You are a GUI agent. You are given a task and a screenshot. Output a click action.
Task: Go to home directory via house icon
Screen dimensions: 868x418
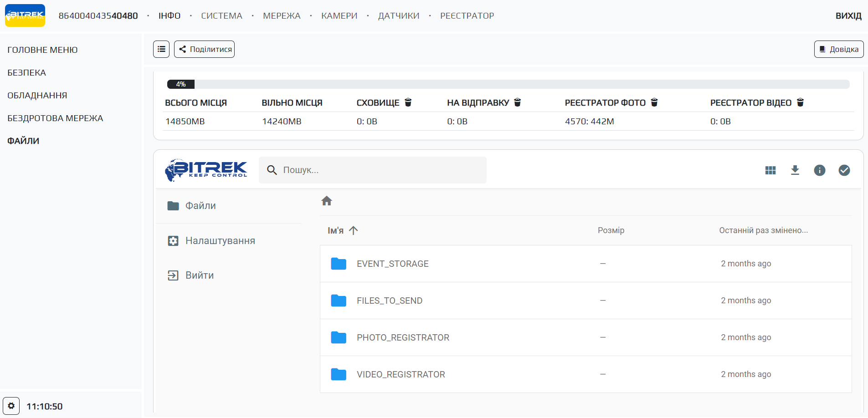click(327, 201)
